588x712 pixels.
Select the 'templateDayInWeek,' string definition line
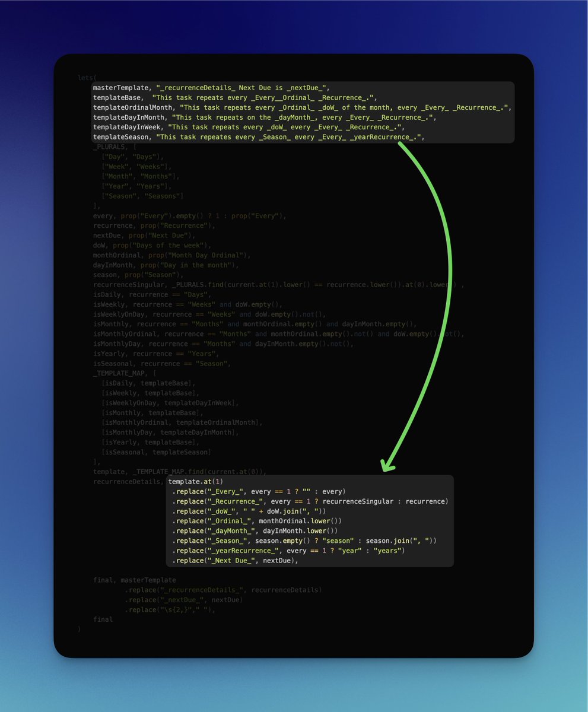click(249, 128)
